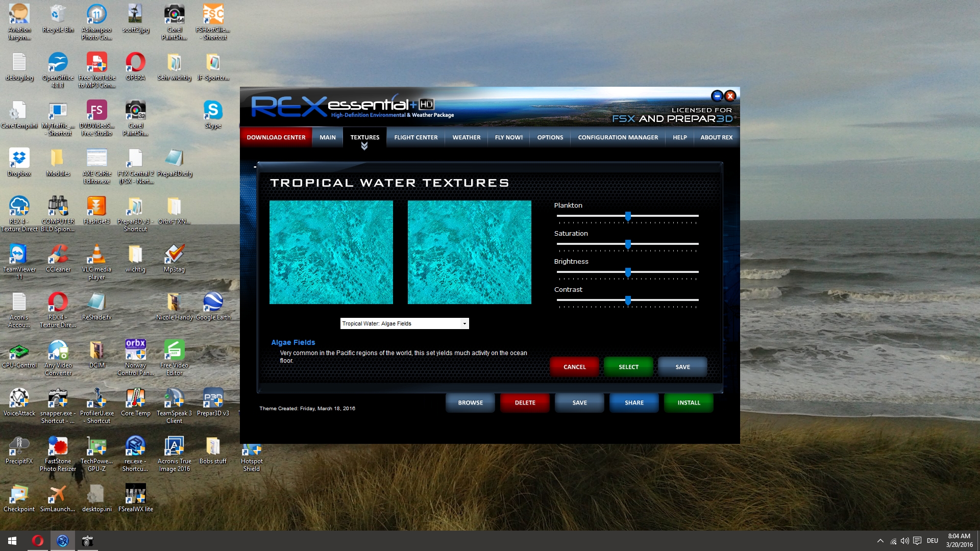Select the Google Earth desktop icon

[x=213, y=307]
